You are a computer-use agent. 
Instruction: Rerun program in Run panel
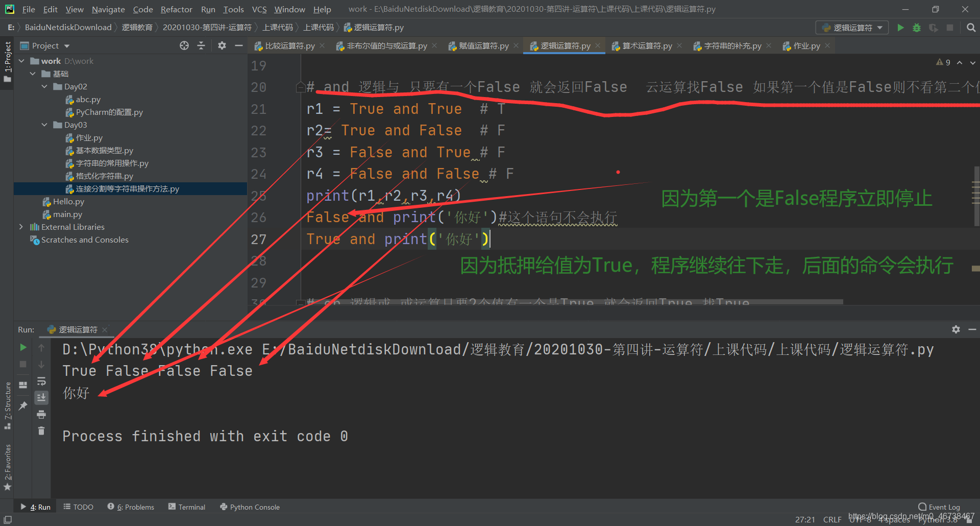23,347
